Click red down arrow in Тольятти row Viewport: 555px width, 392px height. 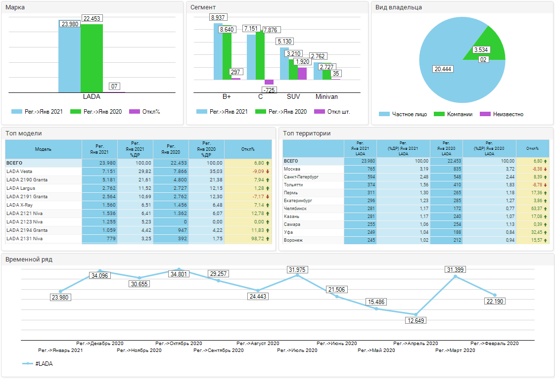[x=546, y=185]
